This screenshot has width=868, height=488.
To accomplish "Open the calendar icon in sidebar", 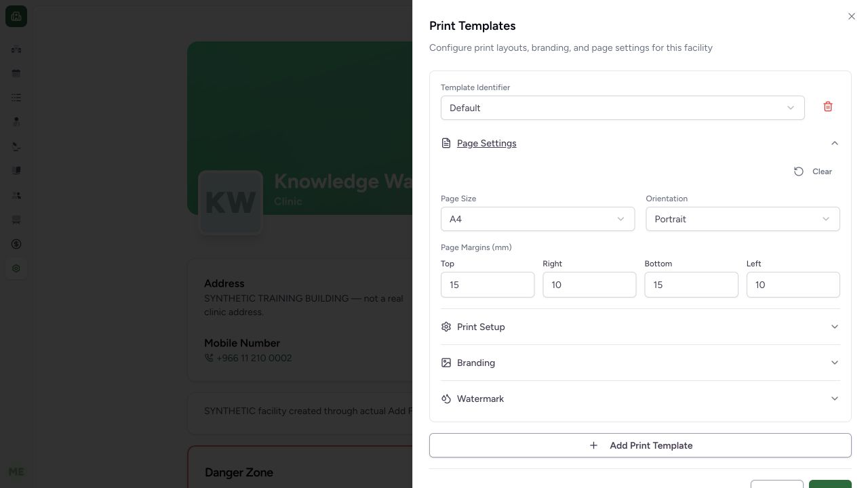I will pyautogui.click(x=16, y=73).
